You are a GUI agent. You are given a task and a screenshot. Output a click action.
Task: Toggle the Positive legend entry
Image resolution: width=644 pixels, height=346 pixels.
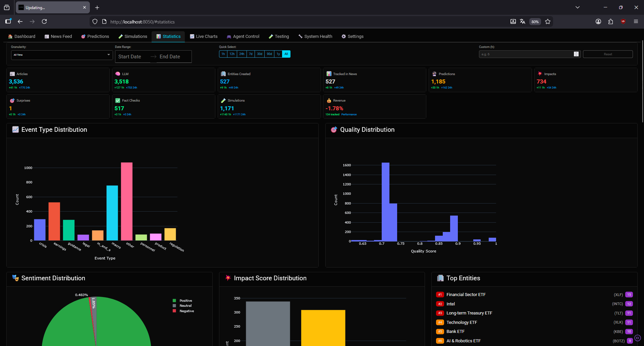(182, 301)
